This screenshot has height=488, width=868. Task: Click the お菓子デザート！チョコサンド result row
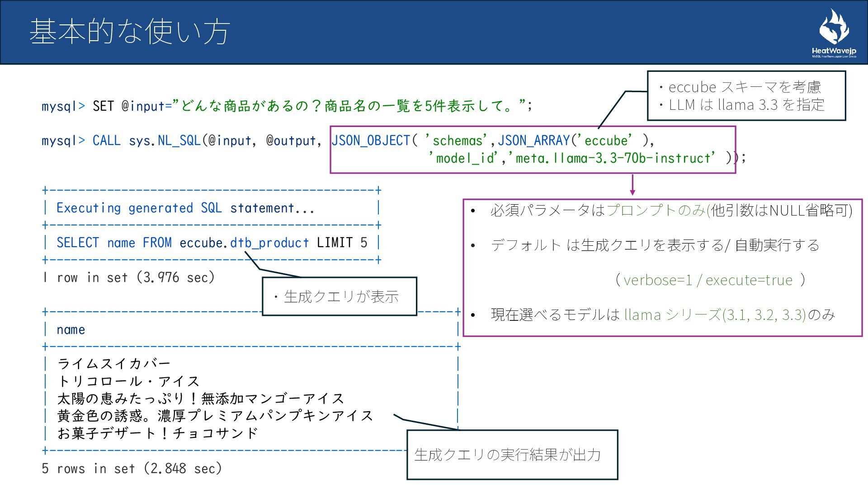click(157, 433)
